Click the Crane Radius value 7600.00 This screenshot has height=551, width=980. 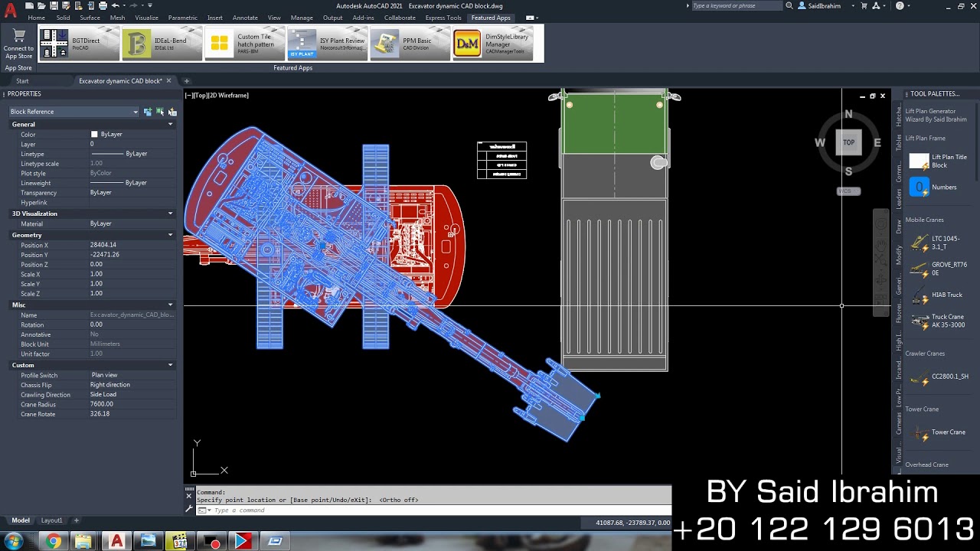(131, 404)
